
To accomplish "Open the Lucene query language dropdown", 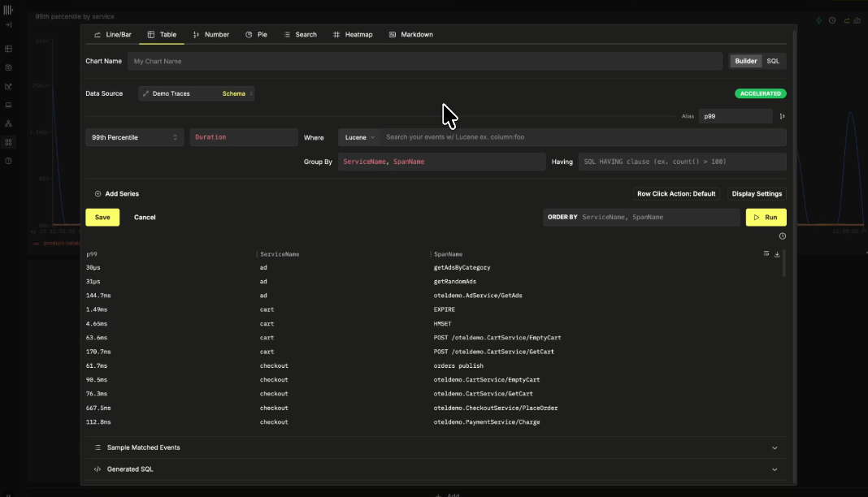I will click(359, 137).
